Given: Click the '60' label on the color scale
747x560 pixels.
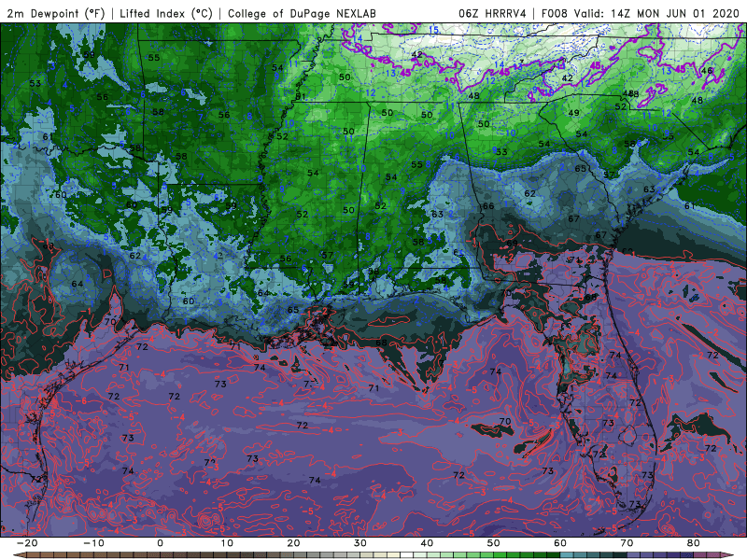Looking at the screenshot, I should tap(560, 543).
